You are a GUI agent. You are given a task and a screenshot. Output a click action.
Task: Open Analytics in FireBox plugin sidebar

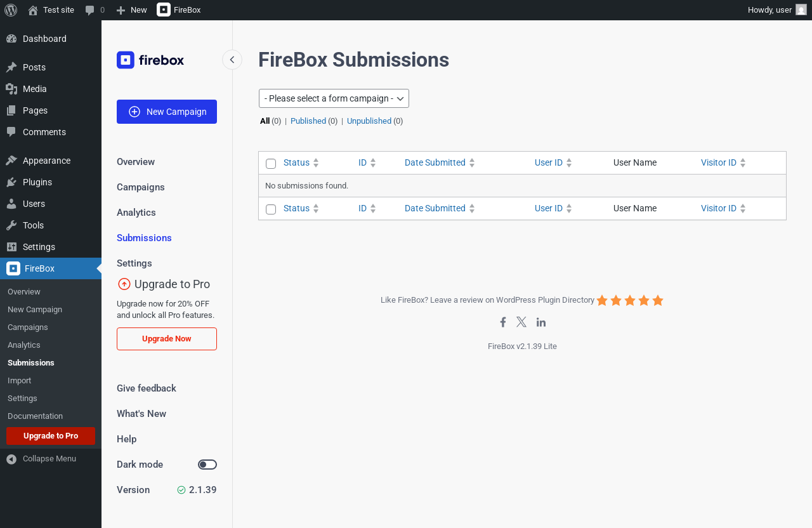(x=136, y=213)
